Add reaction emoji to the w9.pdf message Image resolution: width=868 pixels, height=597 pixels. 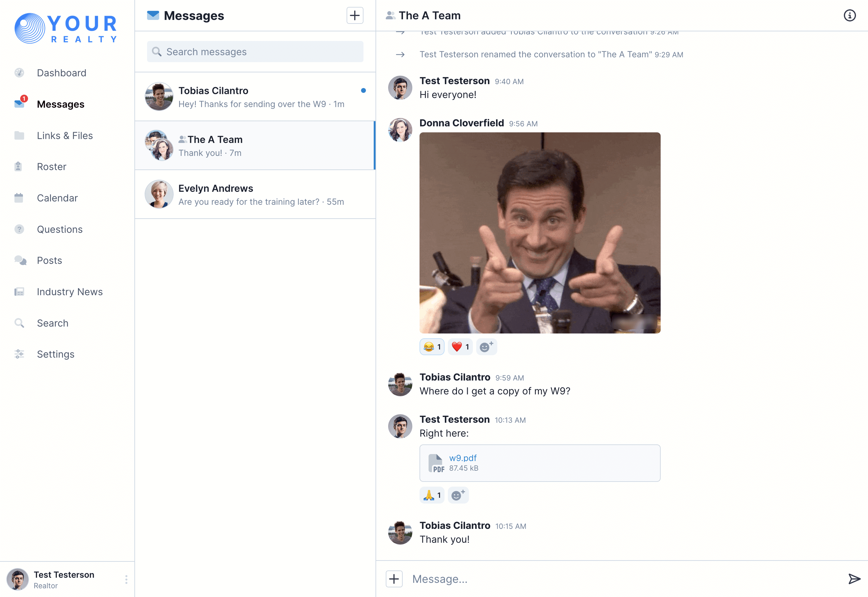click(458, 495)
